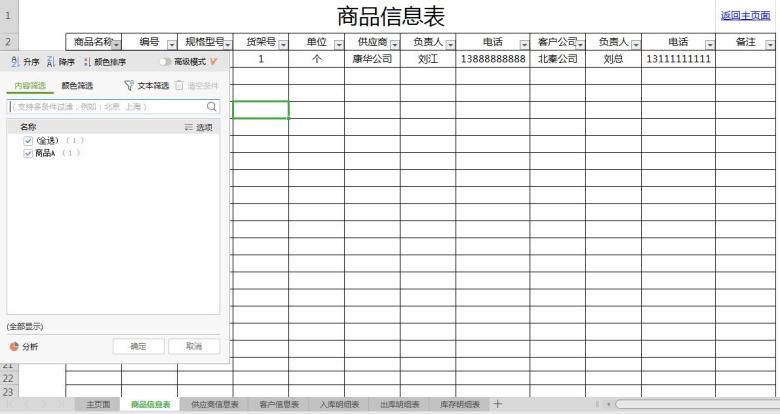
Task: Open filter arrow of 负责人 above 刘总
Action: pyautogui.click(x=636, y=45)
